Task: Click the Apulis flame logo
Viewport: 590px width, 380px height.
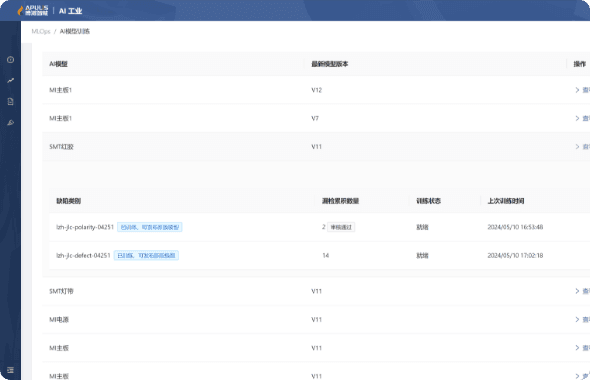Action: pyautogui.click(x=20, y=11)
